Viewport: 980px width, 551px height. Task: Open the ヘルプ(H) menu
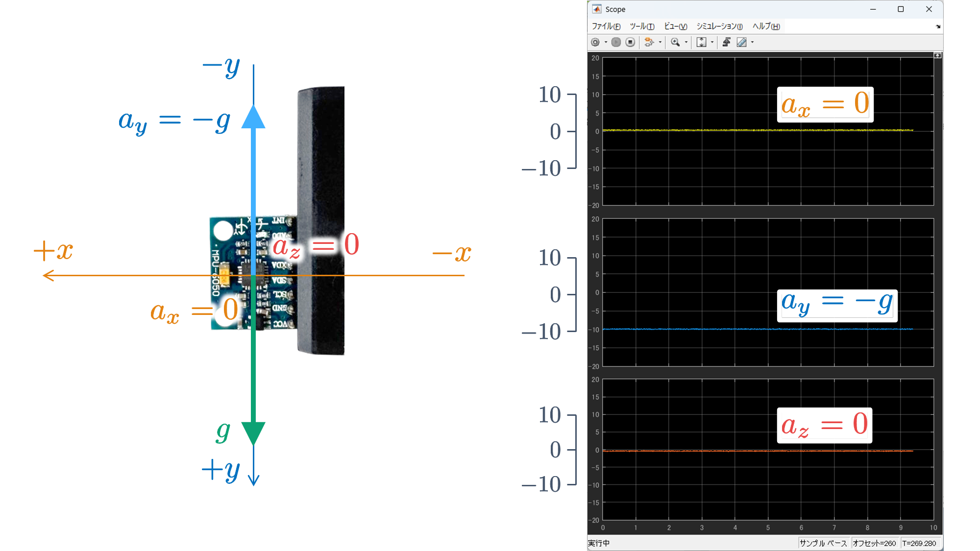tap(766, 26)
